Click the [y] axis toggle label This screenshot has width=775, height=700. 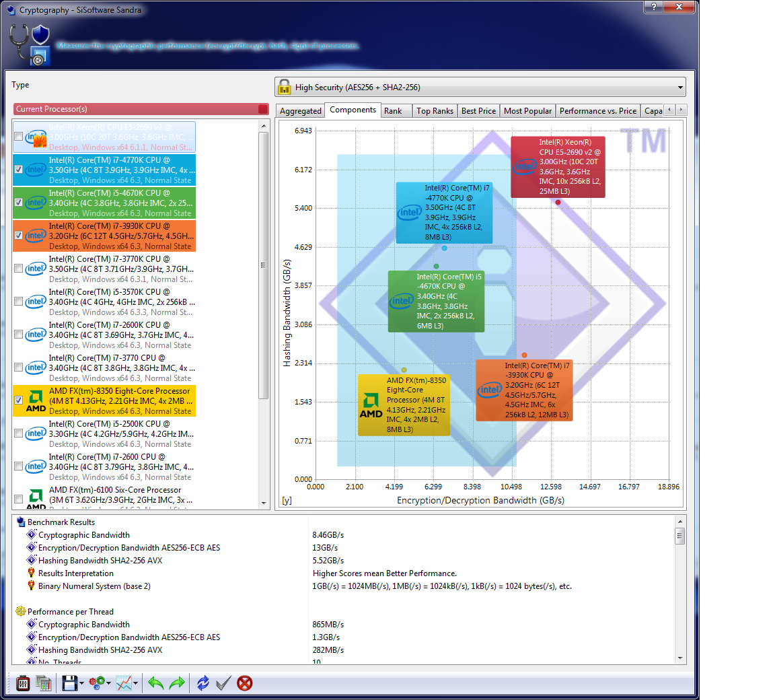287,500
